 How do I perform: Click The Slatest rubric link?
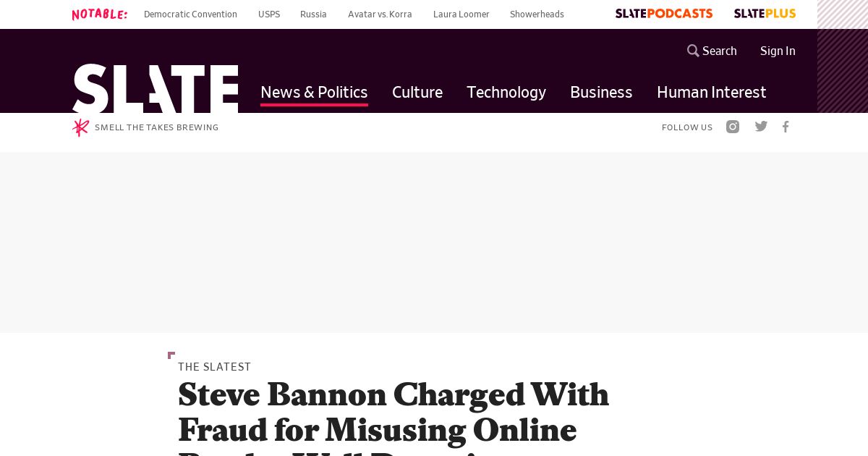point(215,367)
